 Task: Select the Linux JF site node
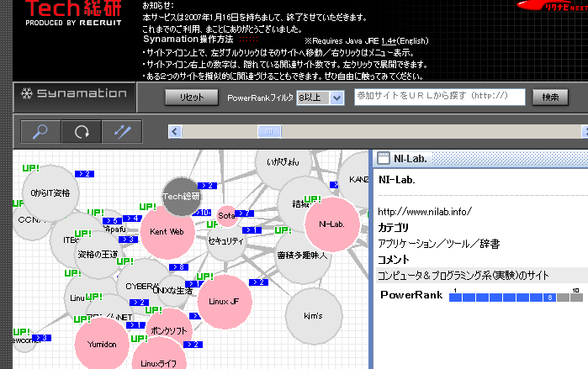tap(224, 301)
